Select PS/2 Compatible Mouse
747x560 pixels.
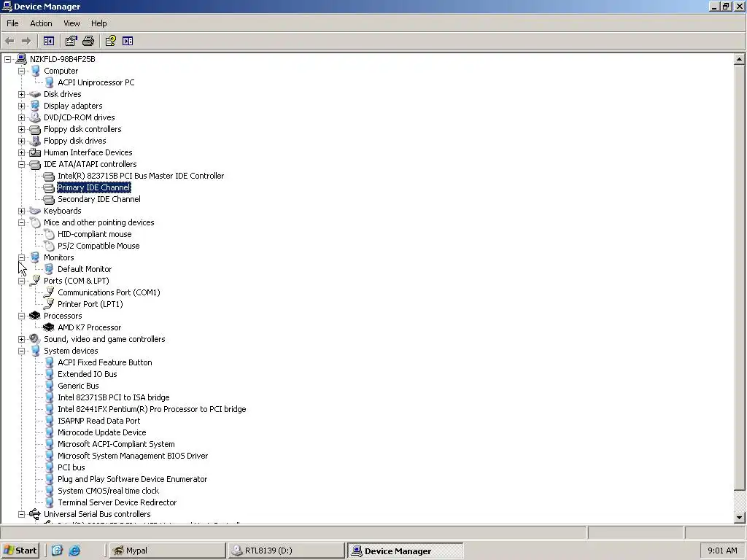coord(98,246)
